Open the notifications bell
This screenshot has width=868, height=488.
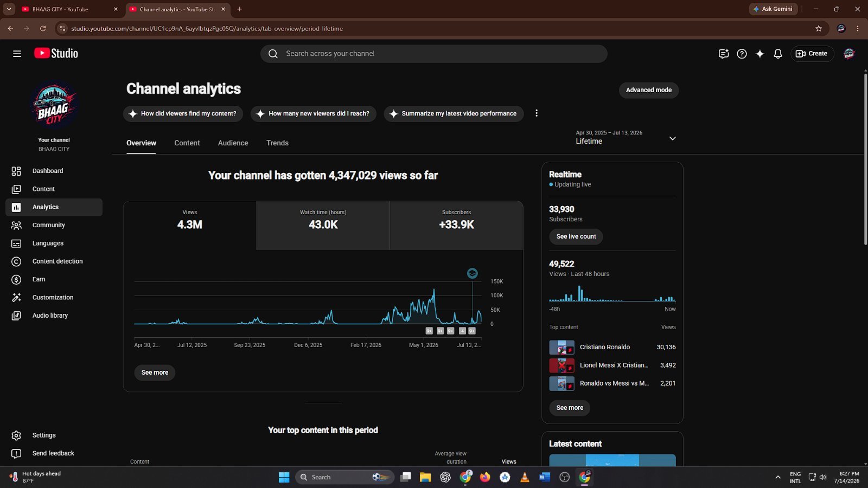click(778, 54)
